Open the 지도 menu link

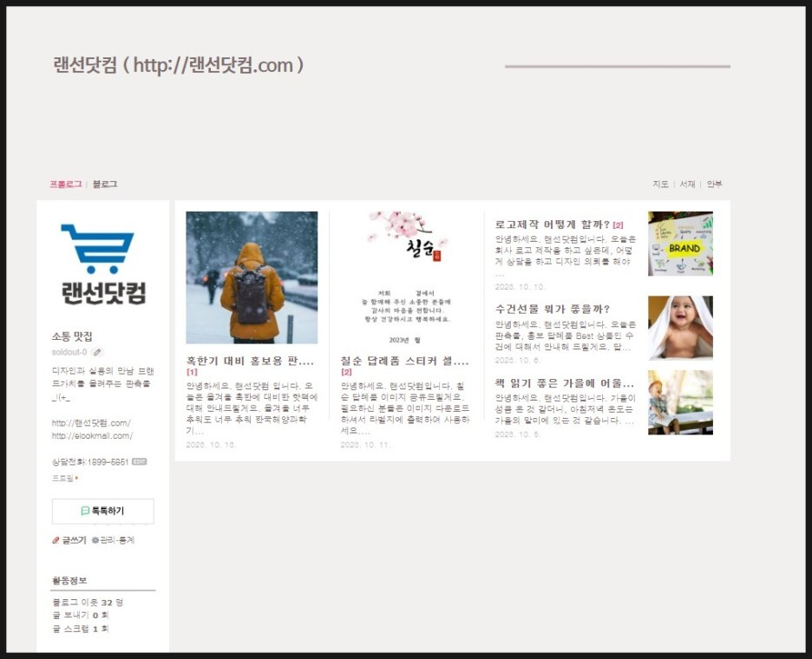coord(660,185)
